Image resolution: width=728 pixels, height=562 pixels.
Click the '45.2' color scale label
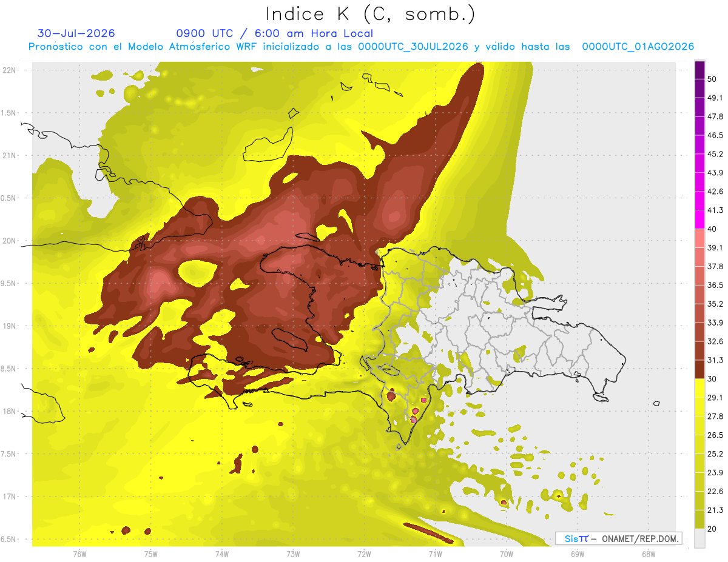pyautogui.click(x=715, y=154)
